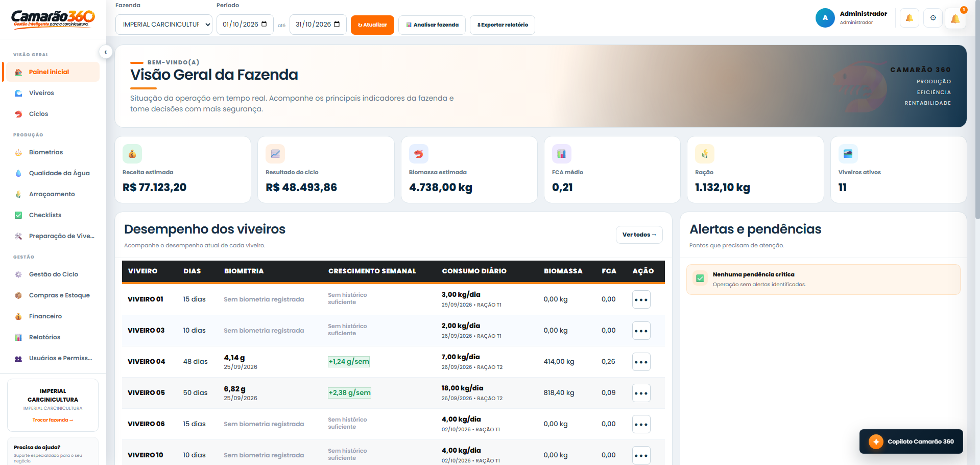Click Analisar fazenda button
Viewport: 980px width, 465px height.
point(432,25)
